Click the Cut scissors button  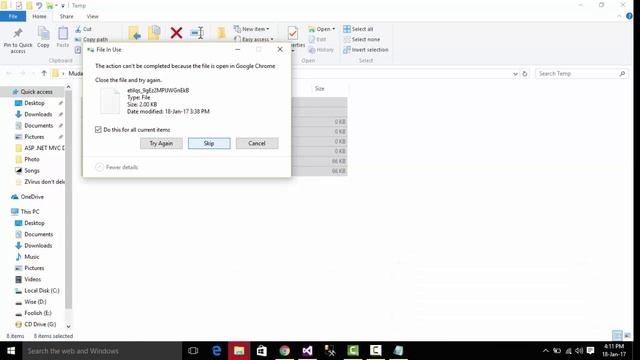(83, 29)
